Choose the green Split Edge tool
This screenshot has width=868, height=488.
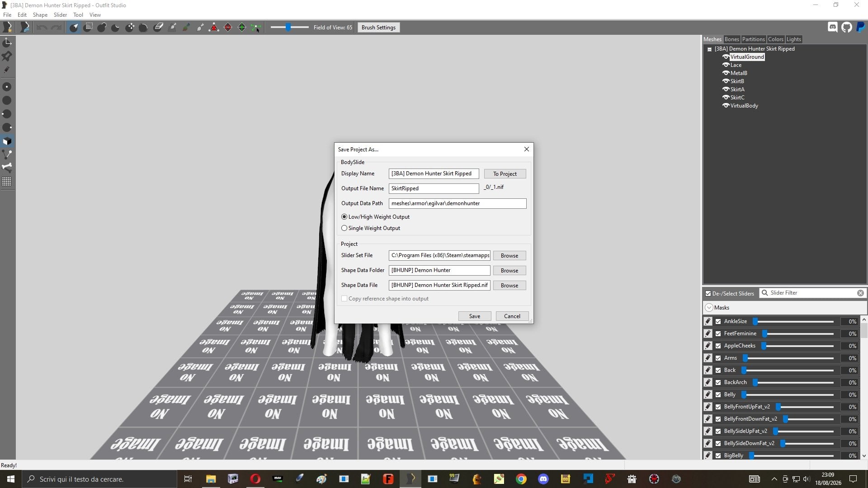[242, 28]
